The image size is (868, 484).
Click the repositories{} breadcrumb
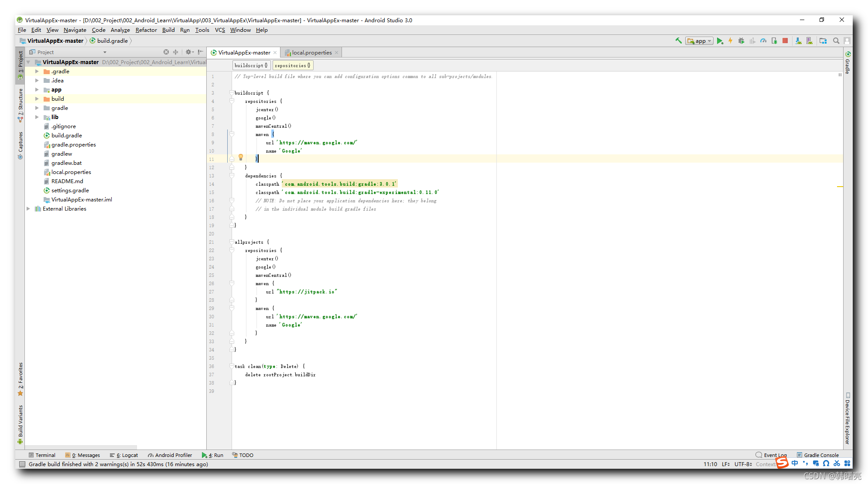tap(293, 65)
